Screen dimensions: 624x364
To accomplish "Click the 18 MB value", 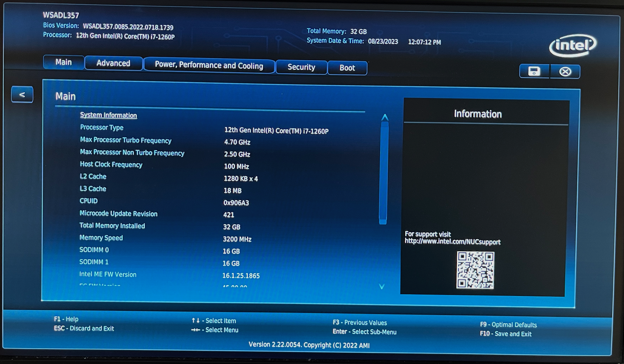I will coord(232,190).
